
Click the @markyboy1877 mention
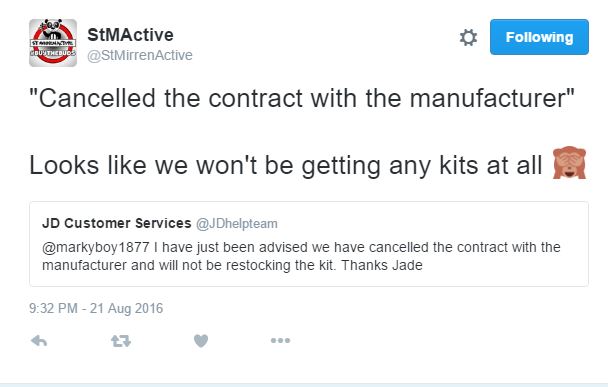tap(95, 247)
